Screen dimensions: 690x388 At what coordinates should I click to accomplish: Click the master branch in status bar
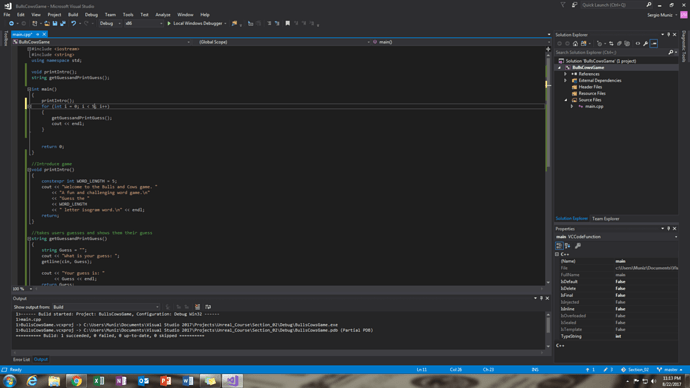[x=669, y=370]
